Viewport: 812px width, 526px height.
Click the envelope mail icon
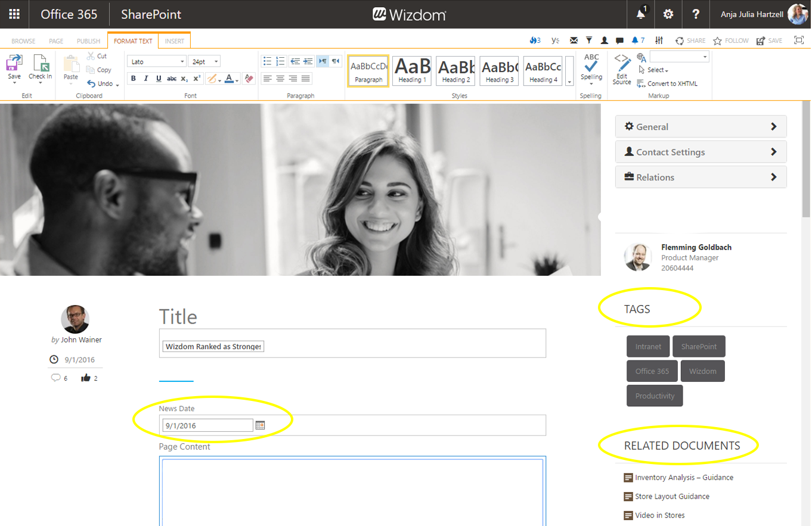pos(574,41)
